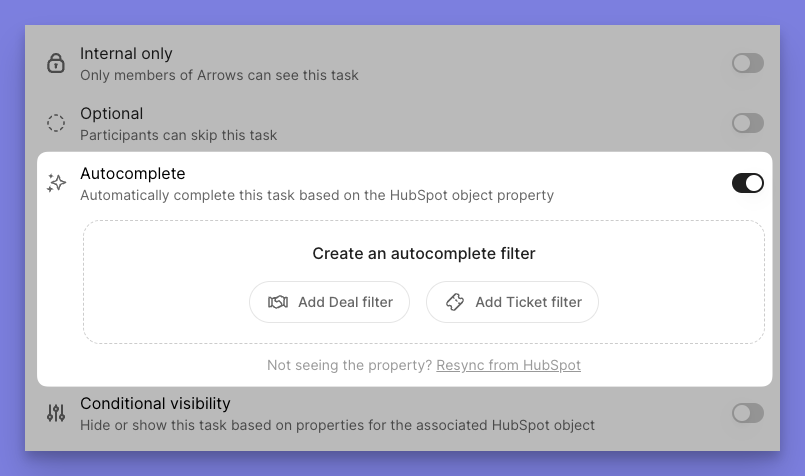Click the sparkle Autocomplete icon

coord(56,183)
